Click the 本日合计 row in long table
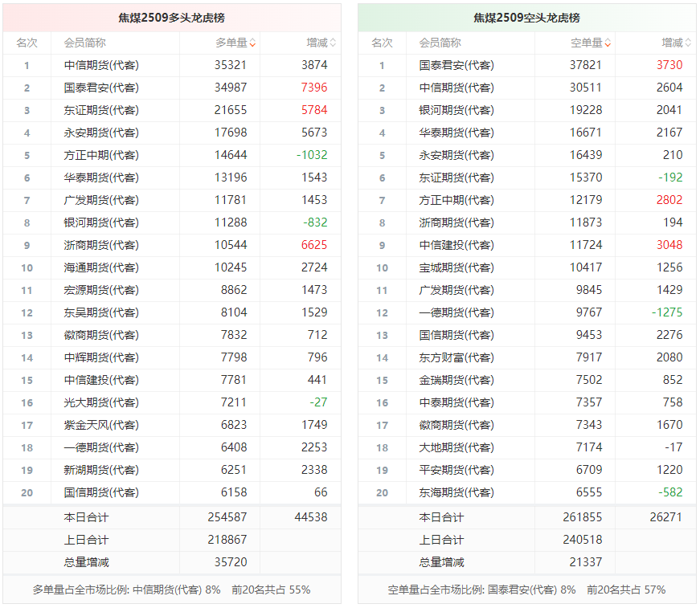700x608 pixels. [172, 517]
